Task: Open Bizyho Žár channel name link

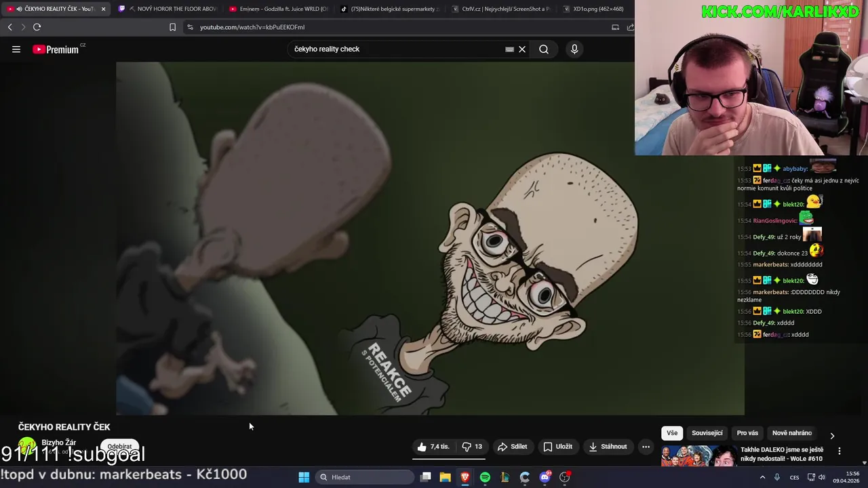Action: (x=59, y=443)
